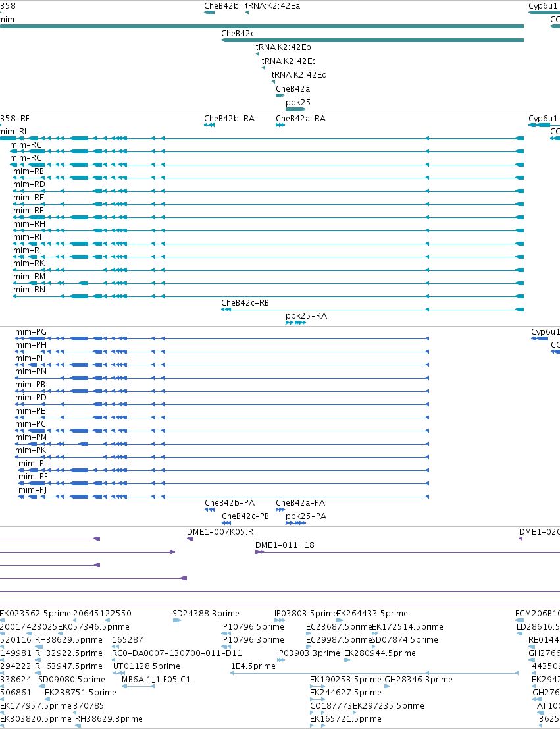Click the CheB42c-PB protein label
The width and height of the screenshot is (560, 729).
tap(245, 516)
